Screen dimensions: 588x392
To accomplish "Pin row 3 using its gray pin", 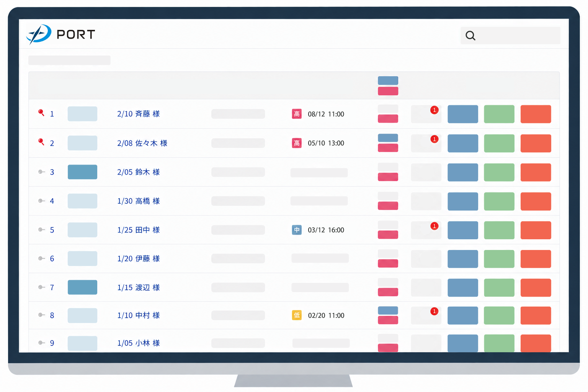I will coord(42,172).
